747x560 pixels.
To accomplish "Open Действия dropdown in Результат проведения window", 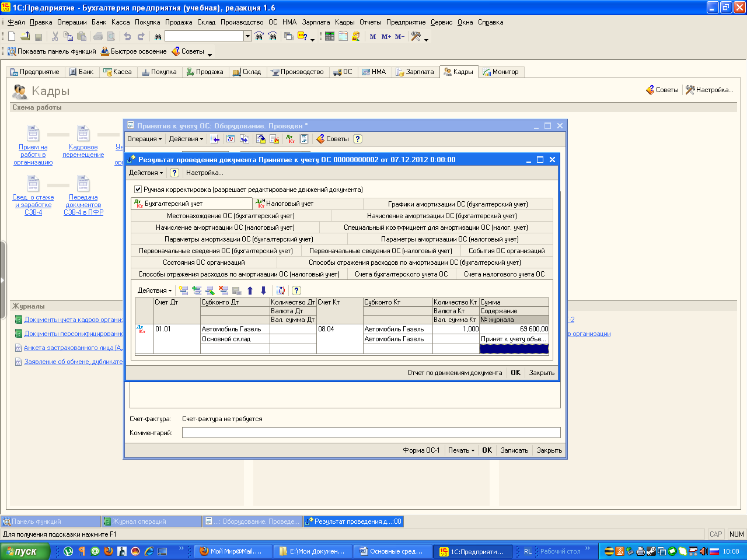I will point(146,173).
